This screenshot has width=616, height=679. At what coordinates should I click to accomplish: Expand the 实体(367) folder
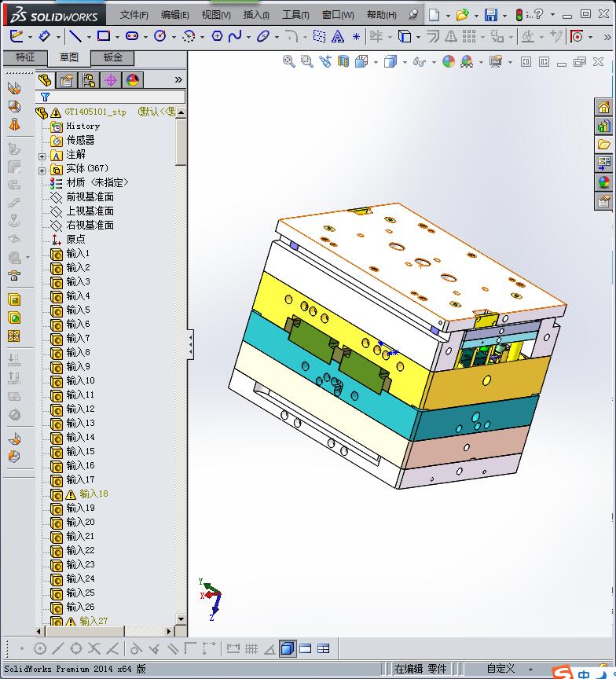tap(42, 171)
